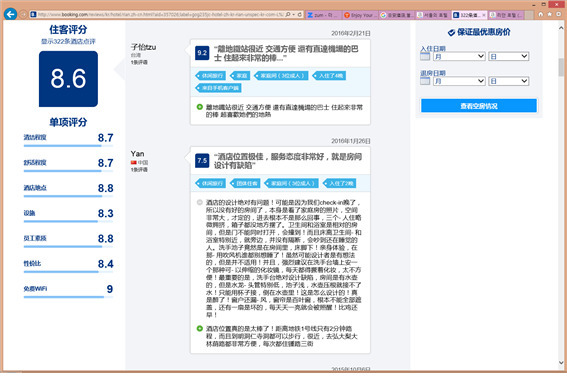Click the large 8.6 overall score box
This screenshot has height=377, width=567.
click(68, 79)
